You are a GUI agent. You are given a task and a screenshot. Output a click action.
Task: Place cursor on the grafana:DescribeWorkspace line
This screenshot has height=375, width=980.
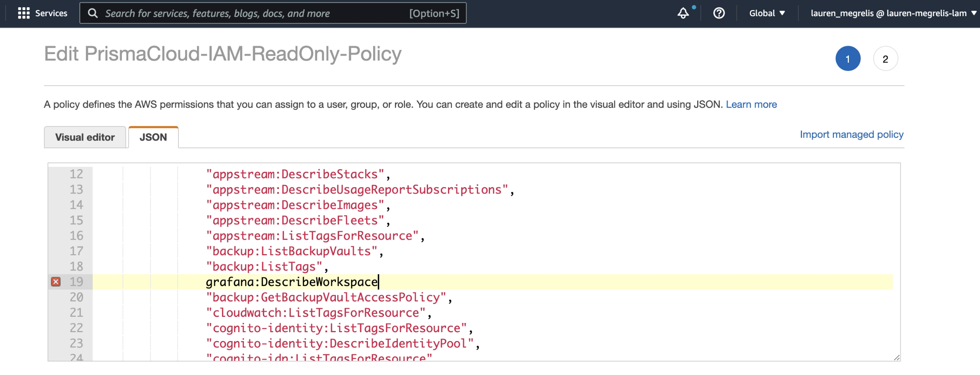(x=291, y=282)
